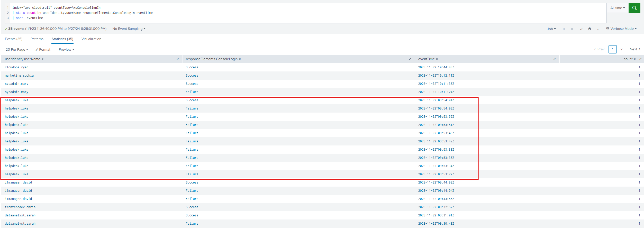Stop the search job
The image size is (644, 229).
pyautogui.click(x=572, y=29)
